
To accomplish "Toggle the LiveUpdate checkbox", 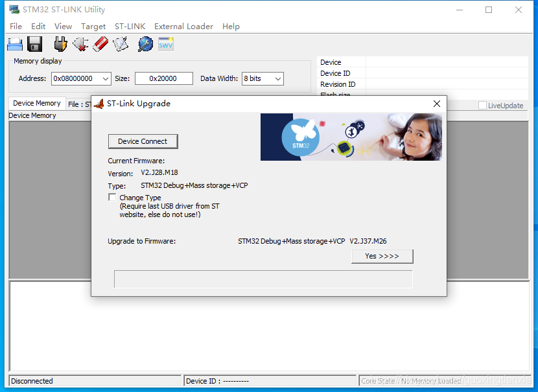I will pyautogui.click(x=482, y=105).
